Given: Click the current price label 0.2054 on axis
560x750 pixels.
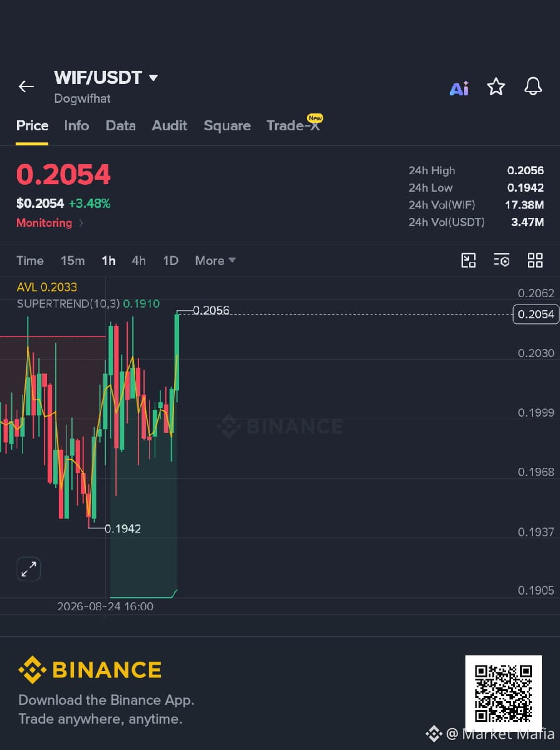Looking at the screenshot, I should tap(536, 315).
